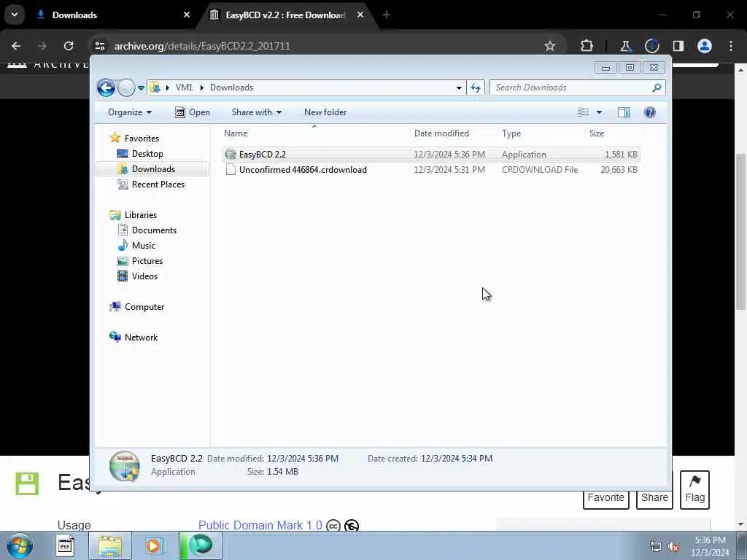Refresh the Downloads folder view
Screen dimensions: 747x560
pyautogui.click(x=476, y=87)
